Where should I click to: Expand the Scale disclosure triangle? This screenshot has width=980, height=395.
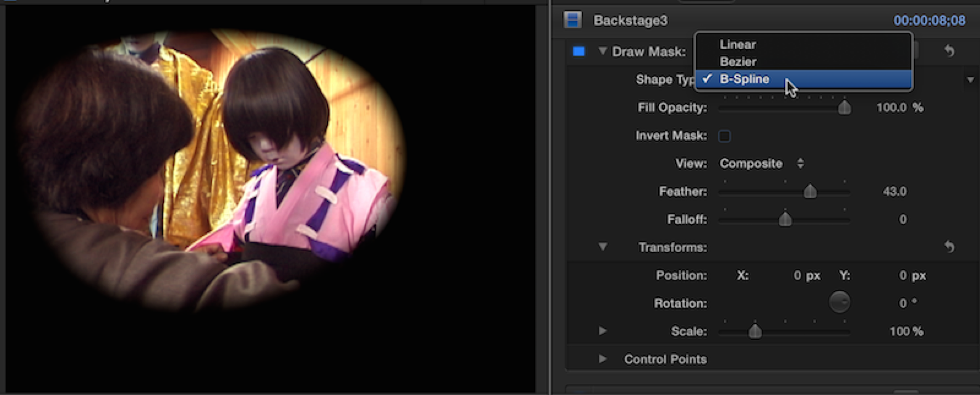[603, 331]
